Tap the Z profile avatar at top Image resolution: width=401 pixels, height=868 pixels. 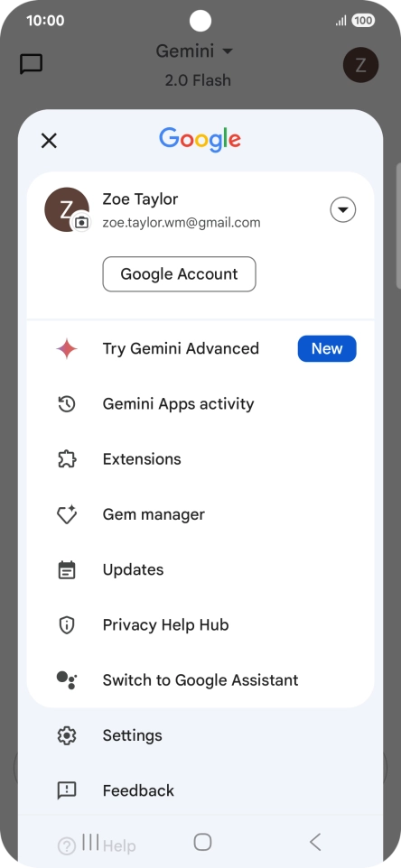pyautogui.click(x=360, y=65)
